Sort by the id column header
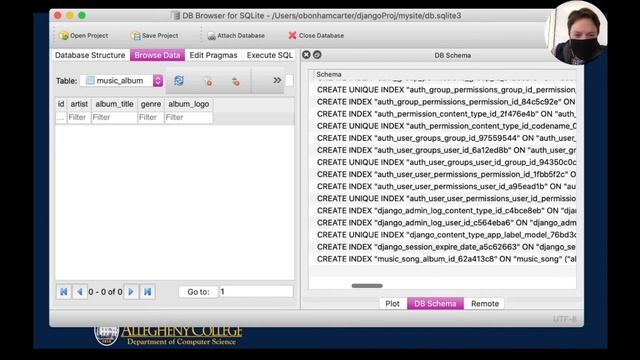 click(x=61, y=104)
